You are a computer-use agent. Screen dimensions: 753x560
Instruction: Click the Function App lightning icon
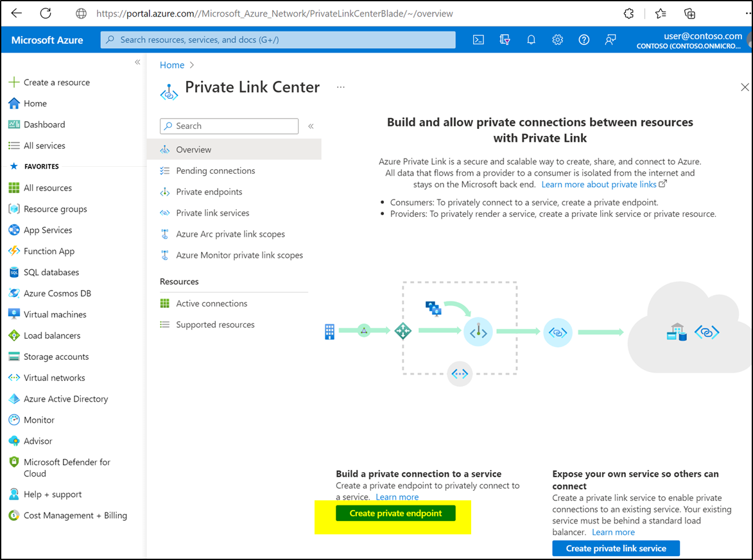[x=14, y=251]
